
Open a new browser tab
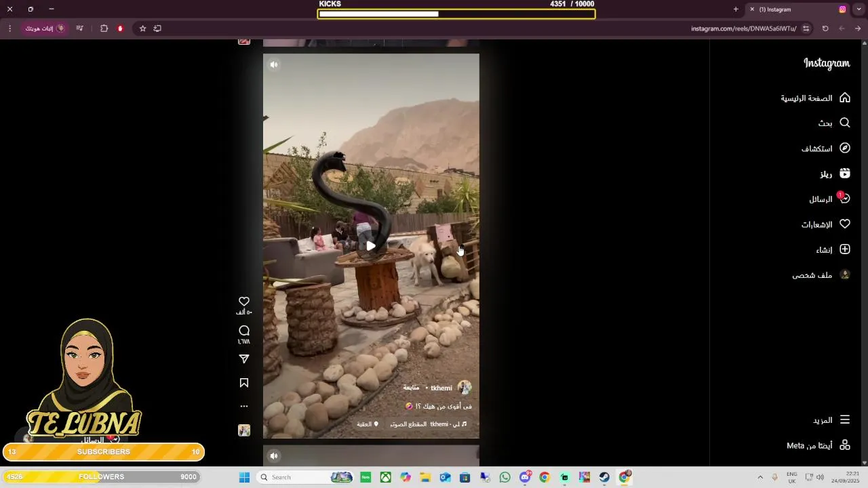point(736,9)
